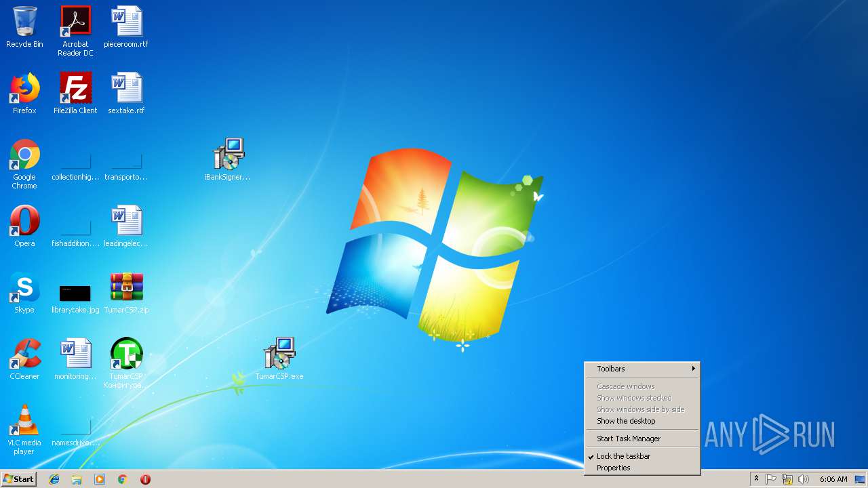
Task: Select the monitoring... document
Action: click(75, 359)
